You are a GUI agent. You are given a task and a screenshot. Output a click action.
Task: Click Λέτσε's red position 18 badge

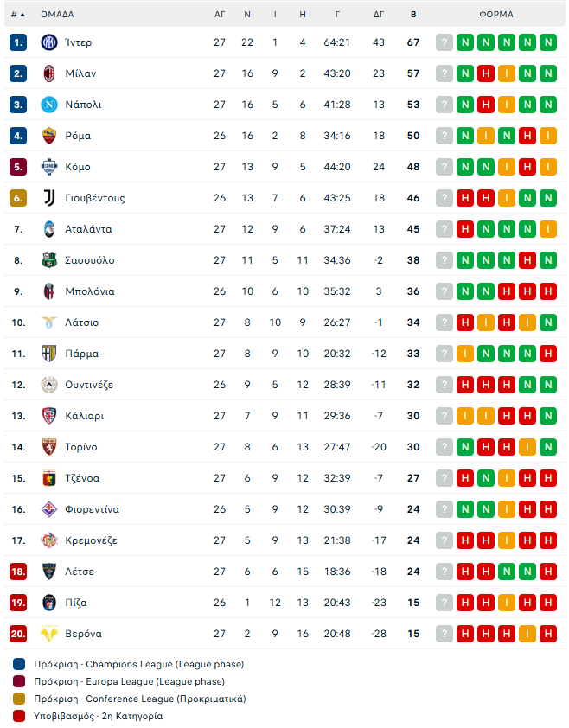pyautogui.click(x=18, y=572)
